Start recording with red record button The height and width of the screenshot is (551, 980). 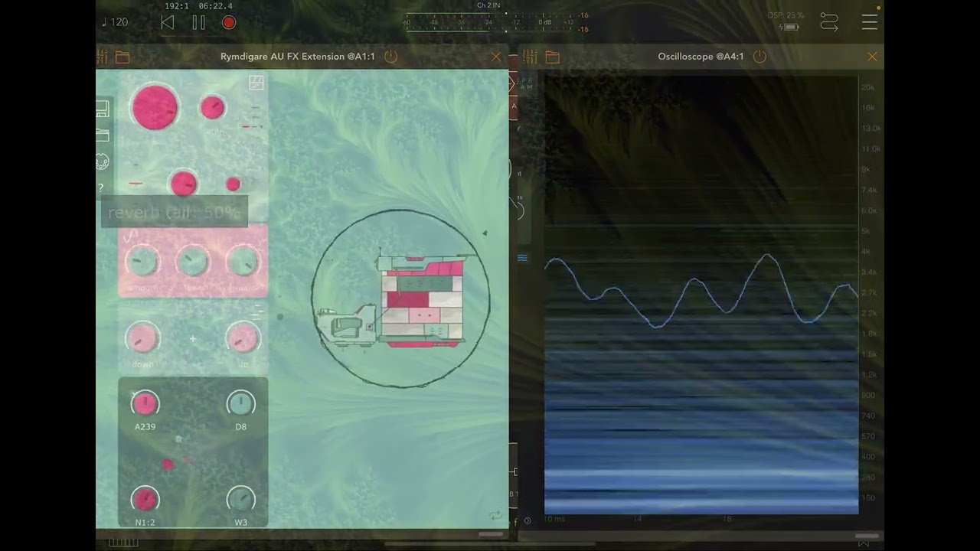(x=228, y=22)
